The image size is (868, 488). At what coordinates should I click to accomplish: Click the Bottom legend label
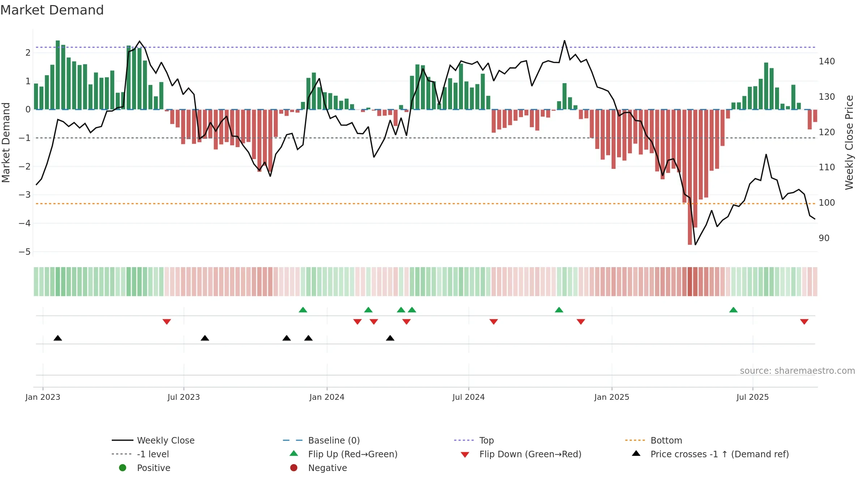[x=666, y=440]
